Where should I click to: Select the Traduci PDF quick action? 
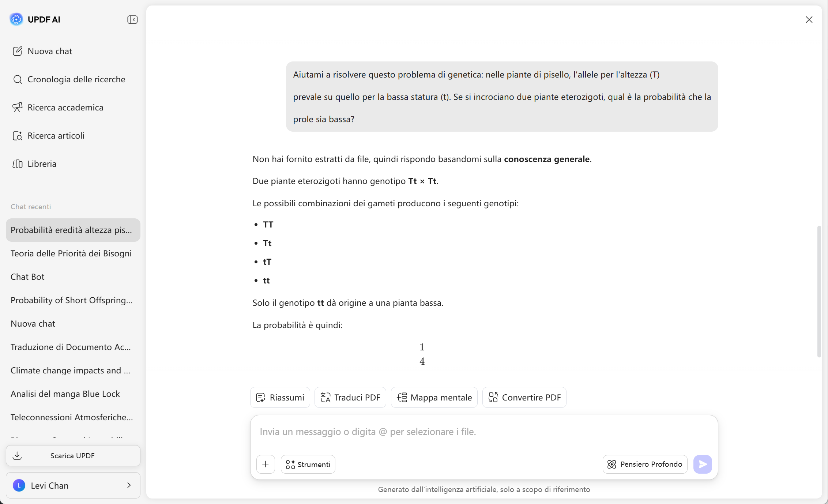click(350, 398)
